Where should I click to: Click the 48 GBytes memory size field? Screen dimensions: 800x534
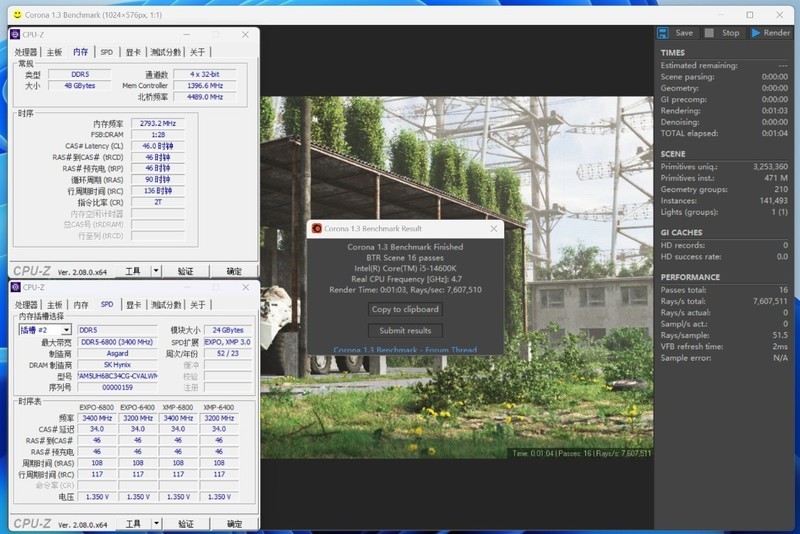[x=80, y=86]
